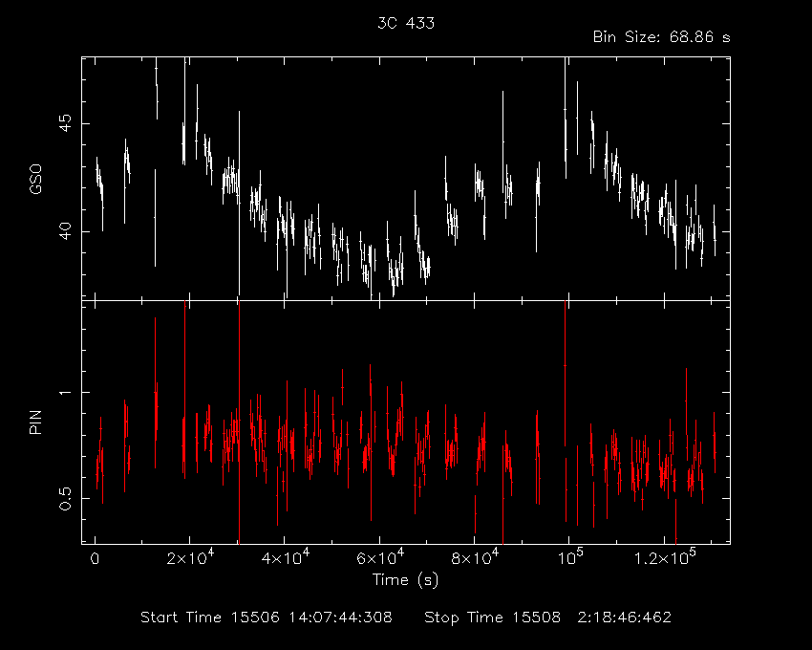Click the x-axis tick label 1.2×10^5

pos(665,556)
